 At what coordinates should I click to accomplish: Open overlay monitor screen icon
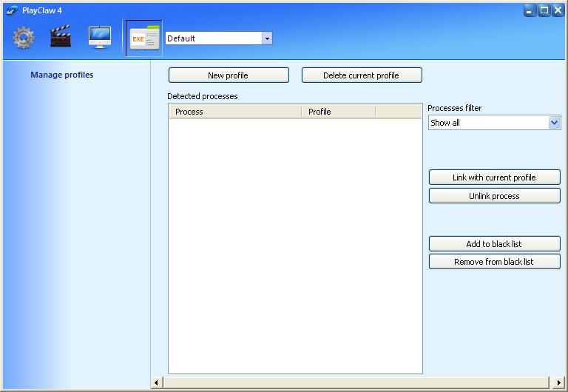tap(100, 37)
